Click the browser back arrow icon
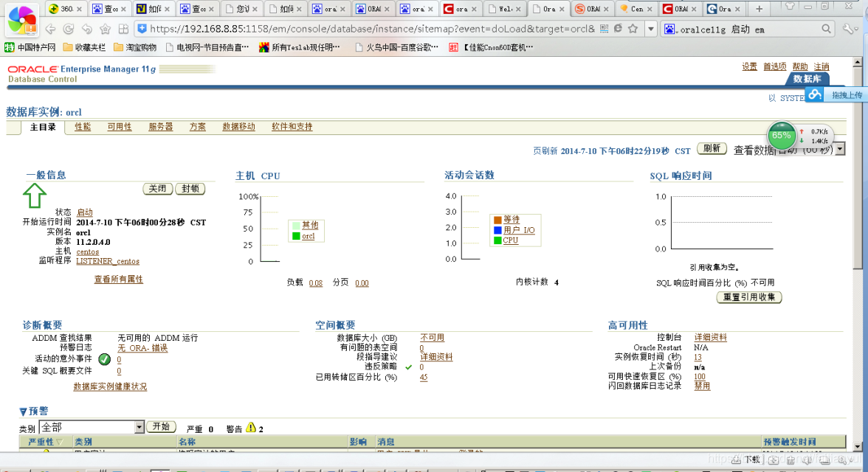 [50, 29]
